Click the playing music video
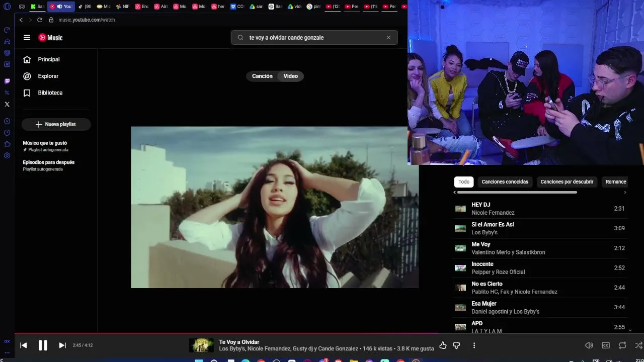Screen dimensions: 644x362 [x=275, y=207]
